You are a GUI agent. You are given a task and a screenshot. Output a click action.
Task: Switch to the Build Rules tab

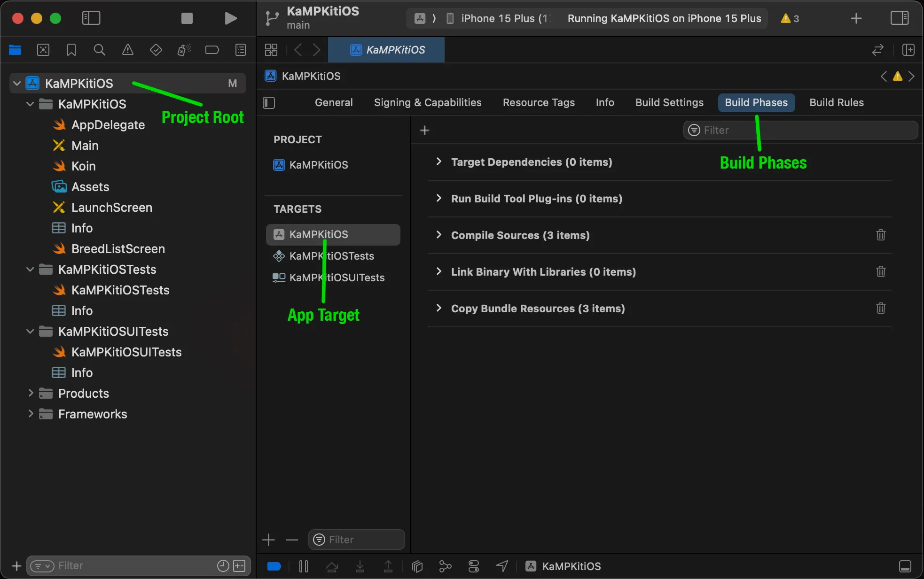pos(837,102)
